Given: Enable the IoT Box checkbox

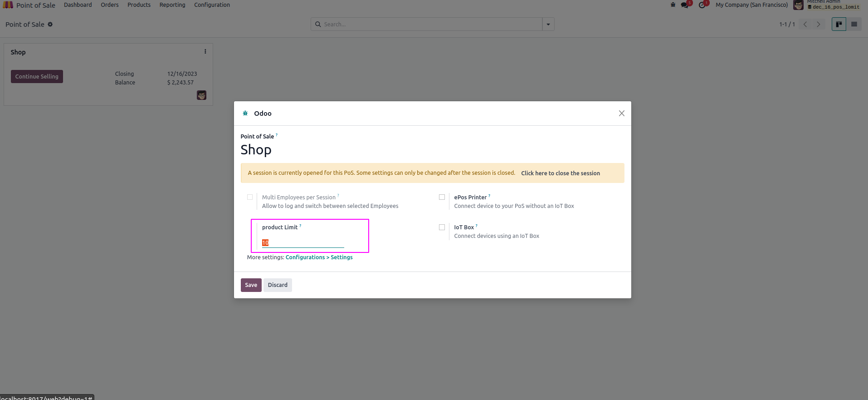Looking at the screenshot, I should click(x=442, y=227).
